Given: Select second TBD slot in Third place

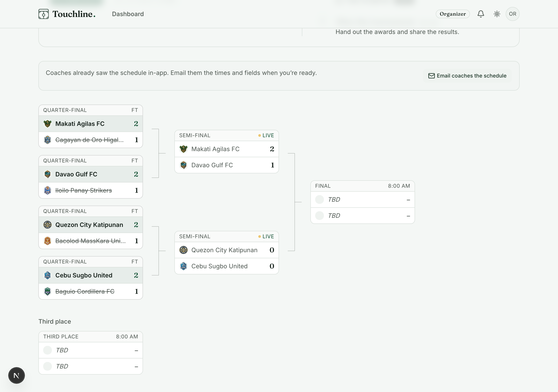Looking at the screenshot, I should coord(91,366).
